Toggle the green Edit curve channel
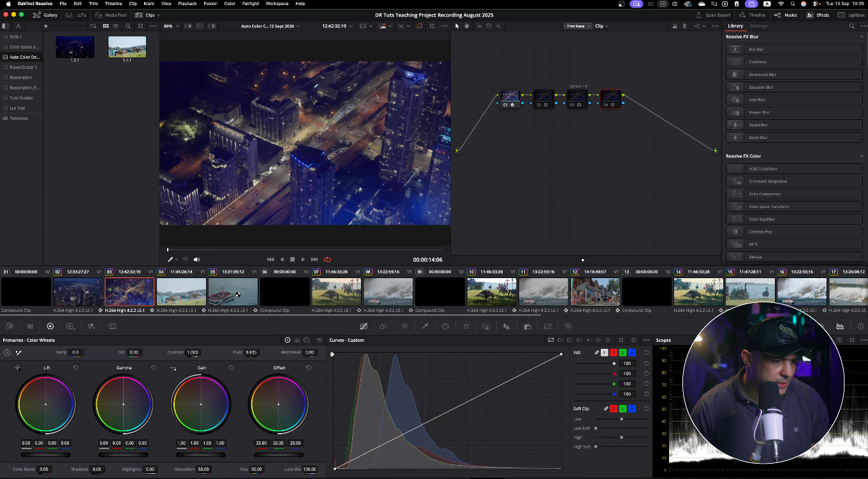868x479 pixels. 622,352
